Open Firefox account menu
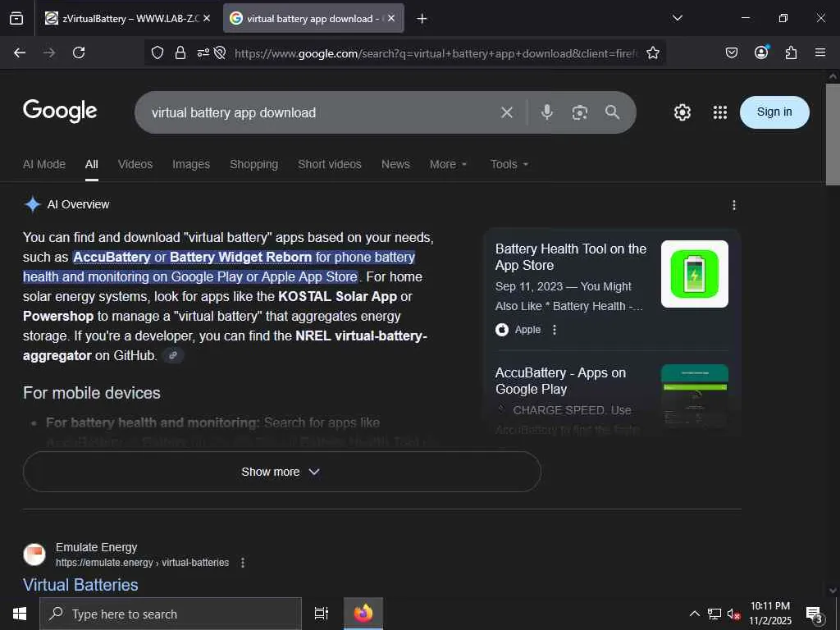 761,52
